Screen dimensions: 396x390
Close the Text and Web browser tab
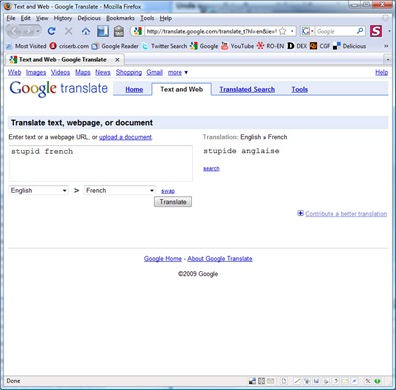click(117, 60)
